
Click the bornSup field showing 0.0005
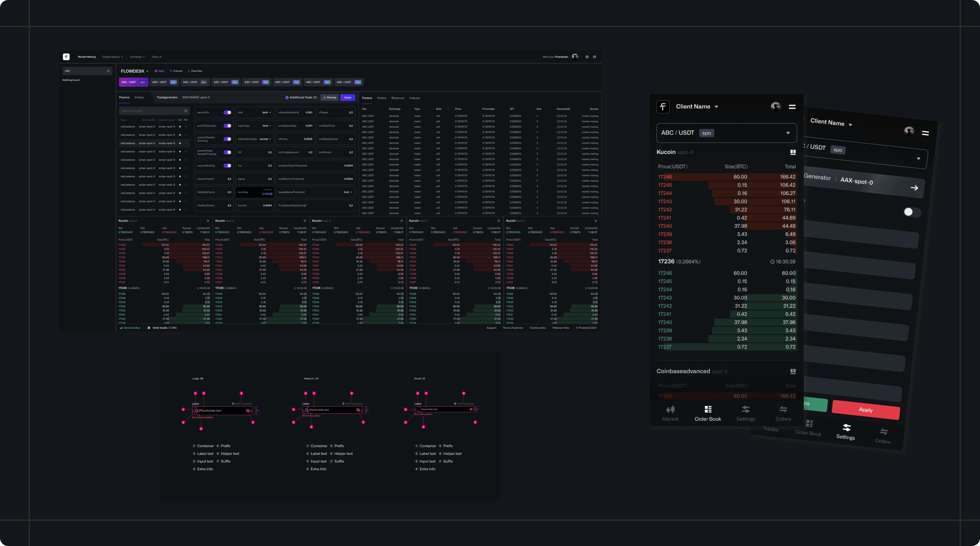click(x=255, y=192)
